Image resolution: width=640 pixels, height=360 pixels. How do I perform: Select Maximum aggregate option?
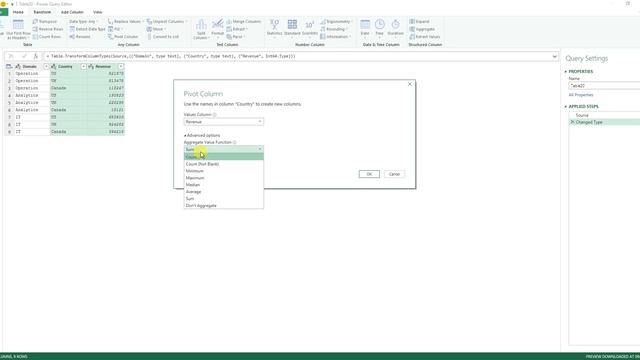(x=224, y=178)
